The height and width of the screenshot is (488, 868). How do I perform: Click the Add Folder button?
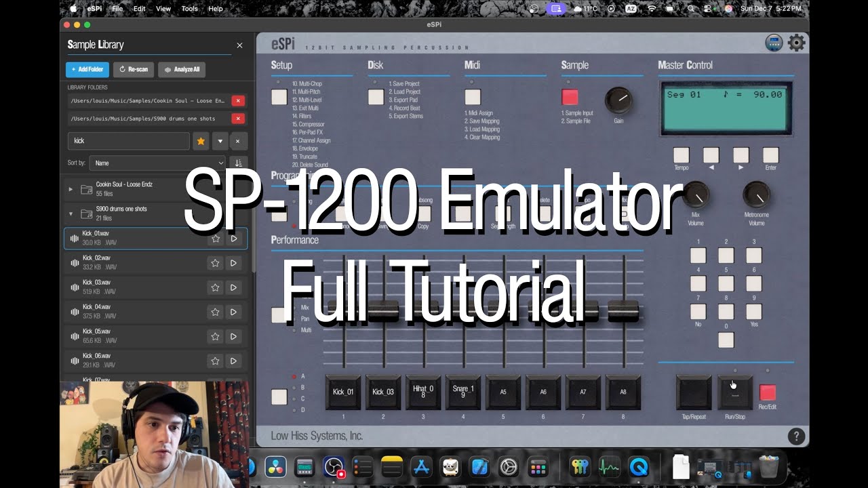(87, 69)
